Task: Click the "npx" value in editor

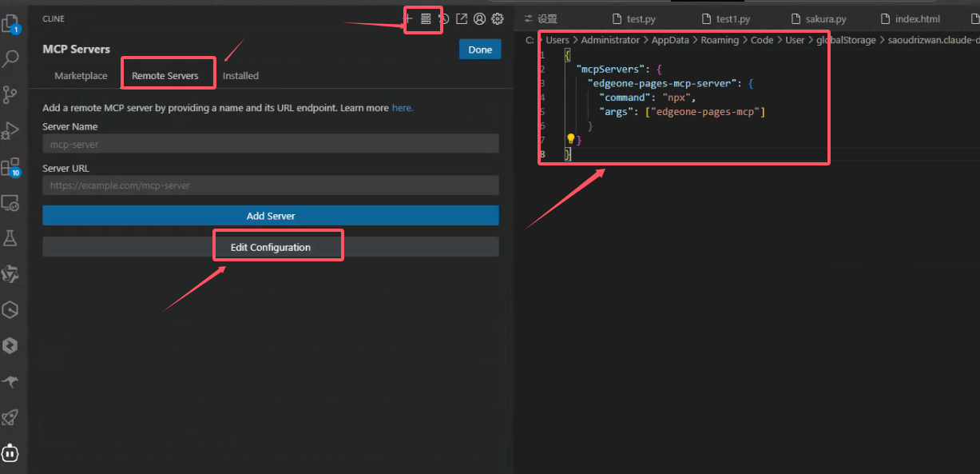Action: [x=676, y=98]
